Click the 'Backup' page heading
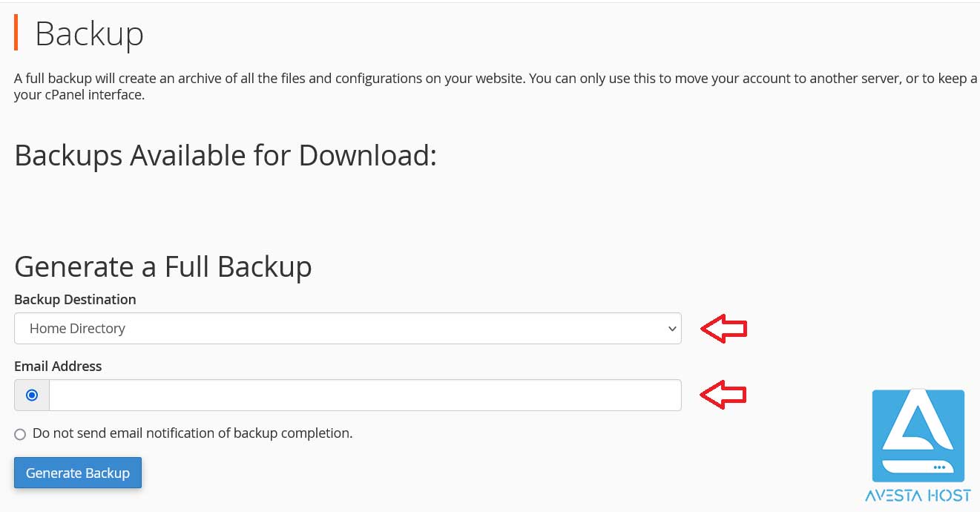Image resolution: width=980 pixels, height=512 pixels. tap(89, 34)
